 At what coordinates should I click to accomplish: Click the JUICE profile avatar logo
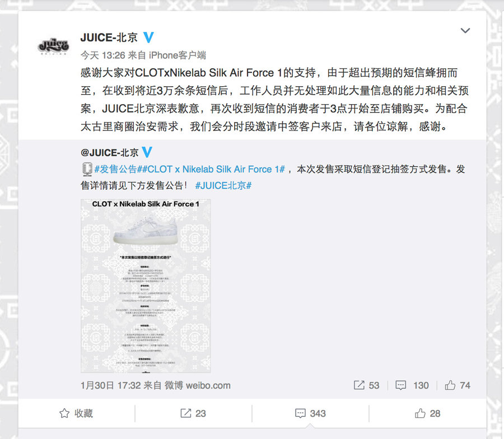point(53,46)
